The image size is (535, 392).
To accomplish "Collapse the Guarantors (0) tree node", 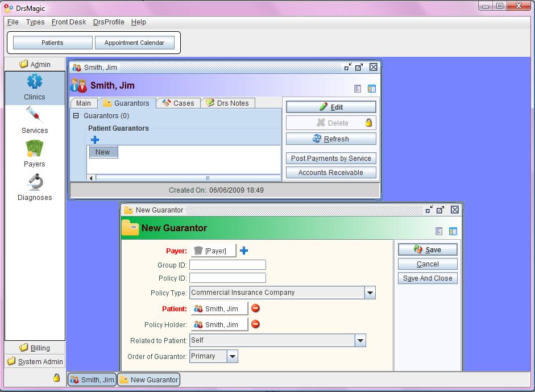I will pos(76,115).
